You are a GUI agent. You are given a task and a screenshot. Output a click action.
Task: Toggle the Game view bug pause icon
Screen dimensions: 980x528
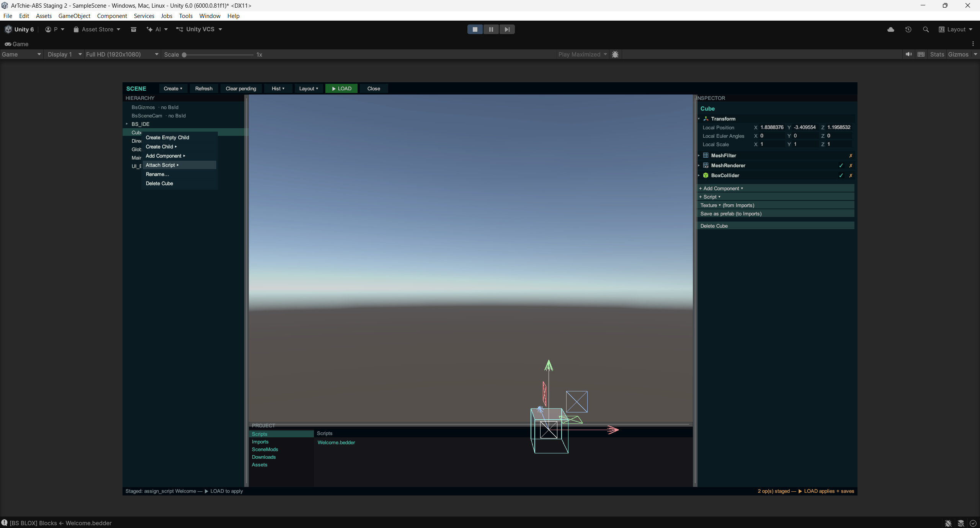point(615,54)
